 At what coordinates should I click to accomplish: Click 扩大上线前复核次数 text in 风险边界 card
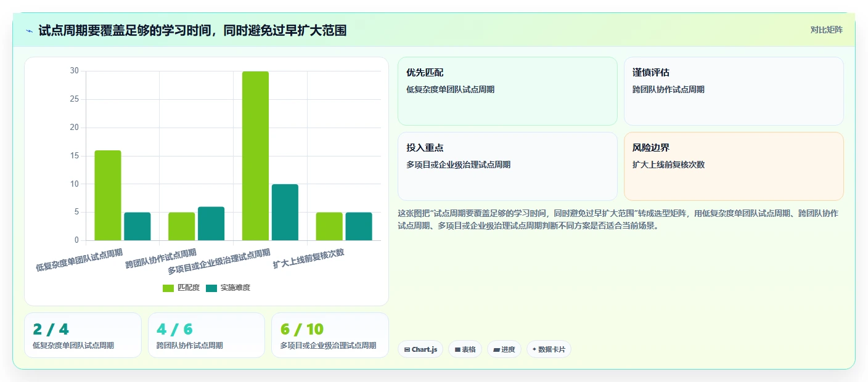(668, 165)
